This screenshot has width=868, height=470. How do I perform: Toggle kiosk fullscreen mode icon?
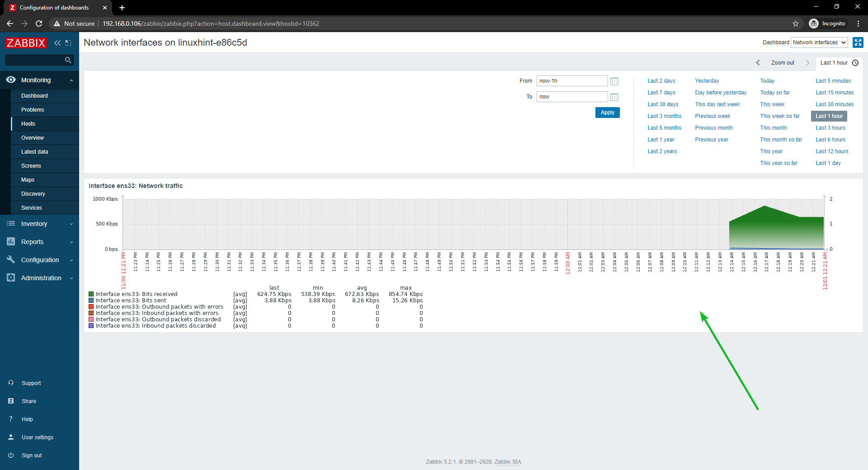pyautogui.click(x=858, y=42)
